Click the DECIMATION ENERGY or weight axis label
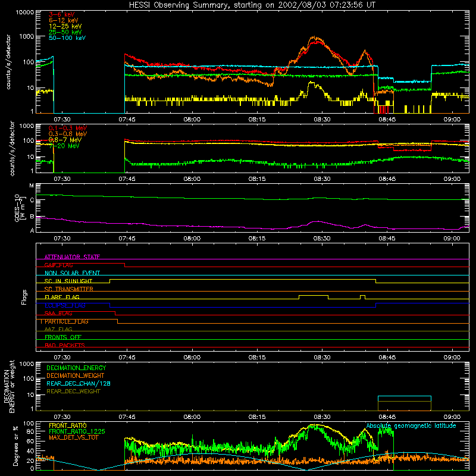 10,386
